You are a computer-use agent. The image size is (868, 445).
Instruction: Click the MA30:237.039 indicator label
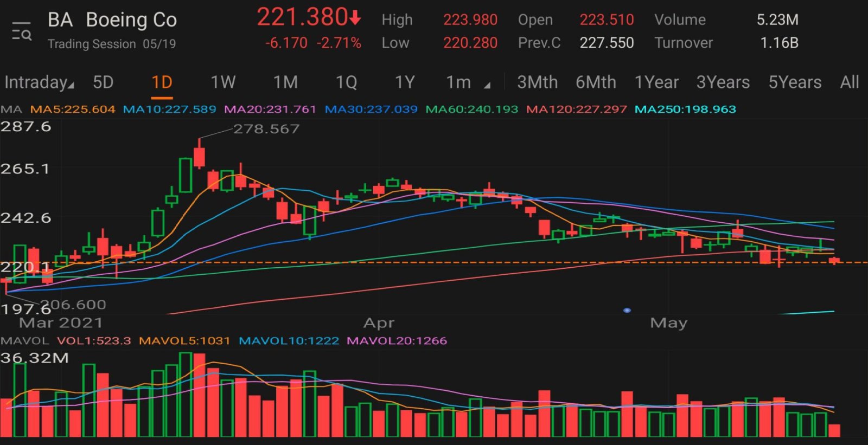371,109
